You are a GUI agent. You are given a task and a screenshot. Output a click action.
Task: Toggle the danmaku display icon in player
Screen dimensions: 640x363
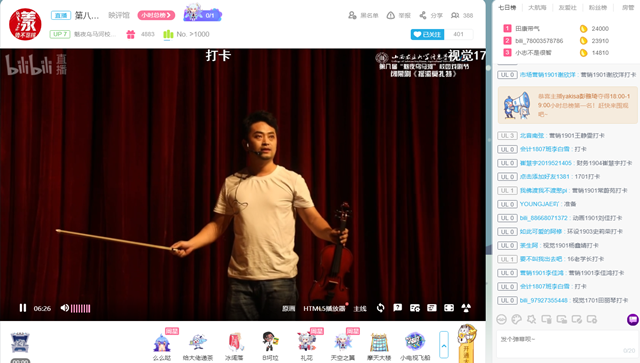432,308
